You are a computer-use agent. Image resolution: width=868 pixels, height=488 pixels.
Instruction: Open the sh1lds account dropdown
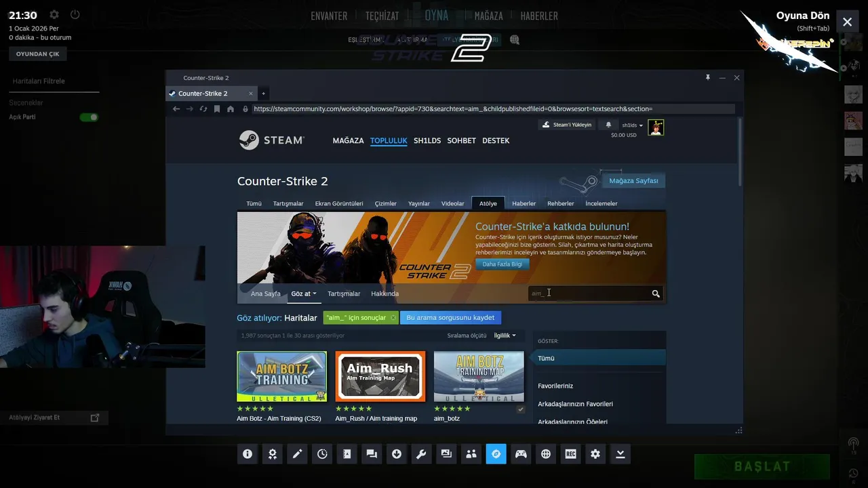pyautogui.click(x=633, y=125)
